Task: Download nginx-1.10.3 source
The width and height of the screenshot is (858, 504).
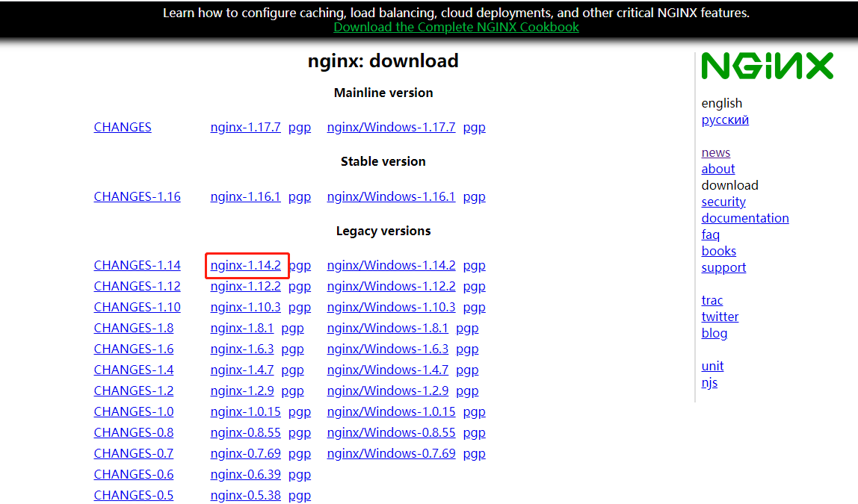Action: pos(245,307)
